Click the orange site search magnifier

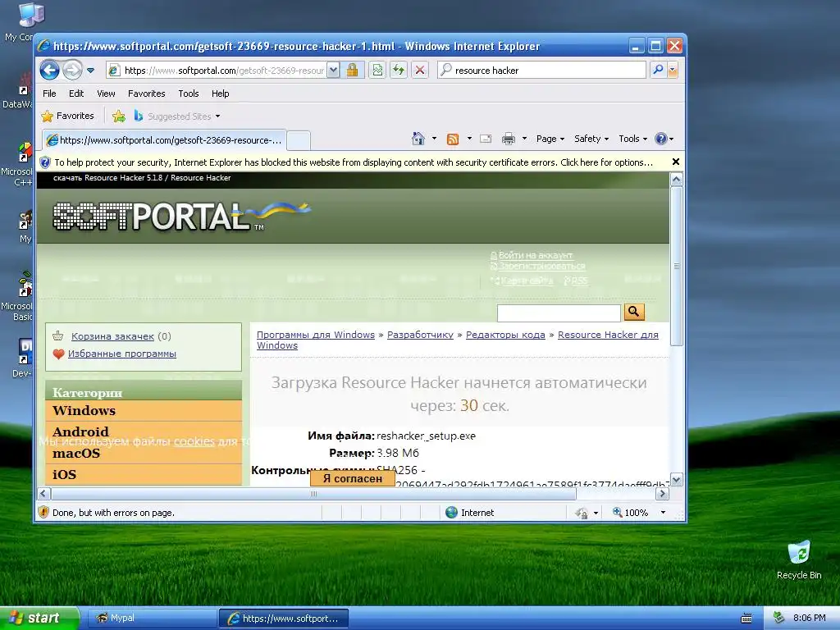[x=634, y=312]
